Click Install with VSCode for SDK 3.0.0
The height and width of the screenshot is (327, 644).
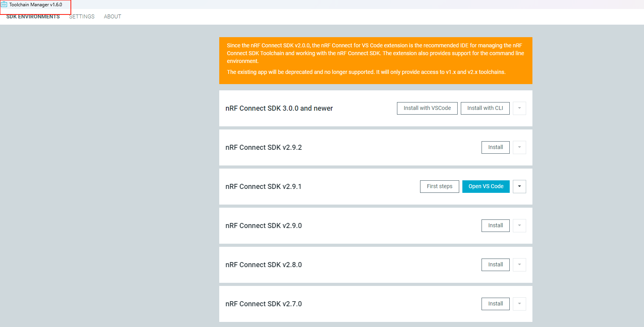pos(427,108)
